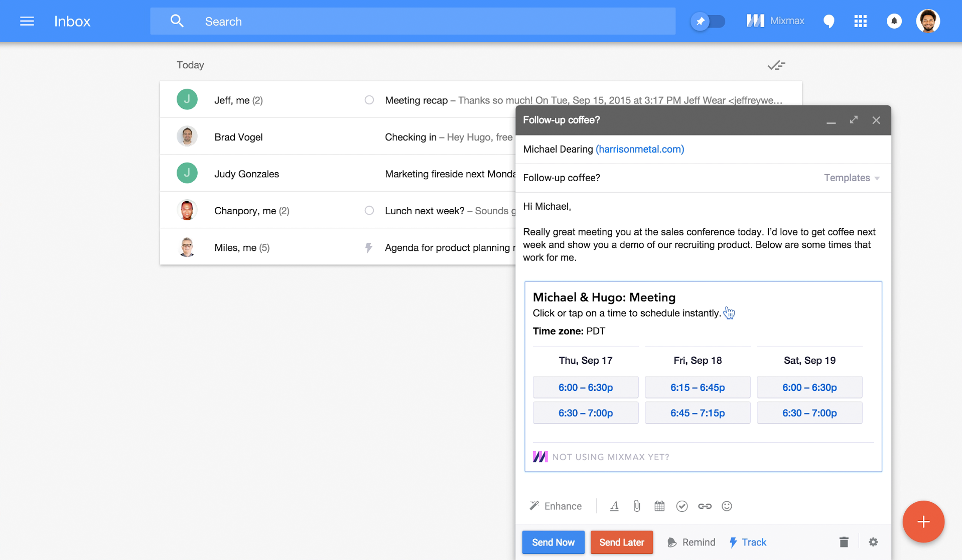Viewport: 962px width, 560px height.
Task: Sweep all of Today's emails as done
Action: tap(776, 65)
